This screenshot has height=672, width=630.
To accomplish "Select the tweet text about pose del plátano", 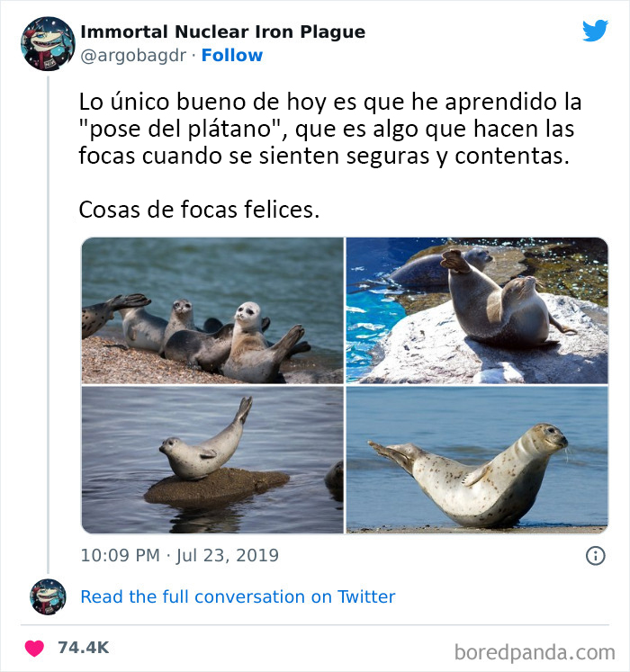I will [x=329, y=129].
